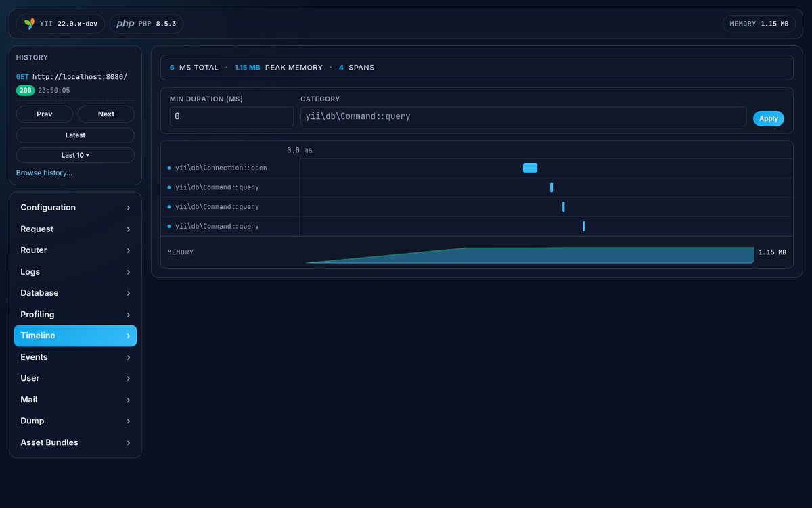Open the Database panel
Screen dimensions: 812x508
coord(75,293)
